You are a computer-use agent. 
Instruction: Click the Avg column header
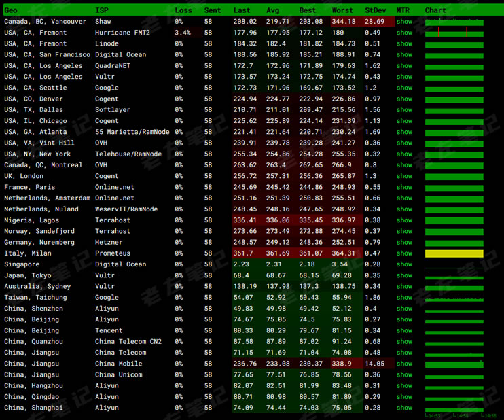[x=272, y=10]
